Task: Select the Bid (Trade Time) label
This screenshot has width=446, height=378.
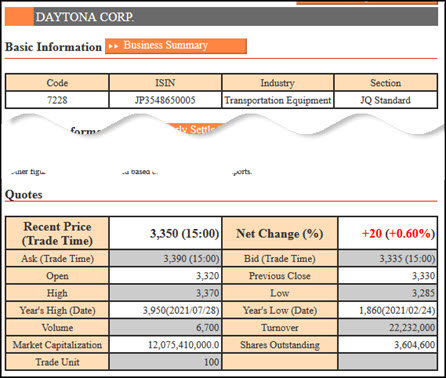Action: pyautogui.click(x=280, y=258)
